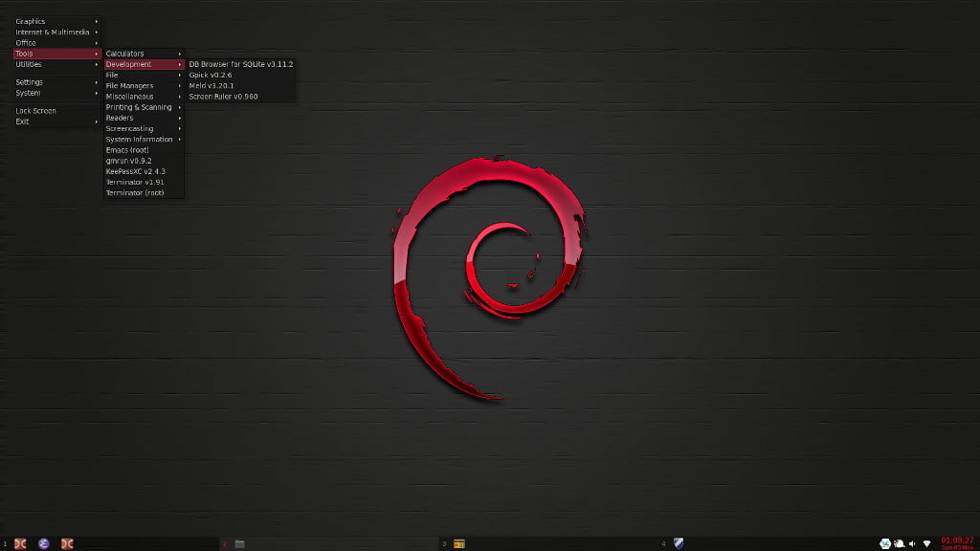Viewport: 980px width, 551px height.
Task: Open the System menu entry
Action: (x=56, y=93)
